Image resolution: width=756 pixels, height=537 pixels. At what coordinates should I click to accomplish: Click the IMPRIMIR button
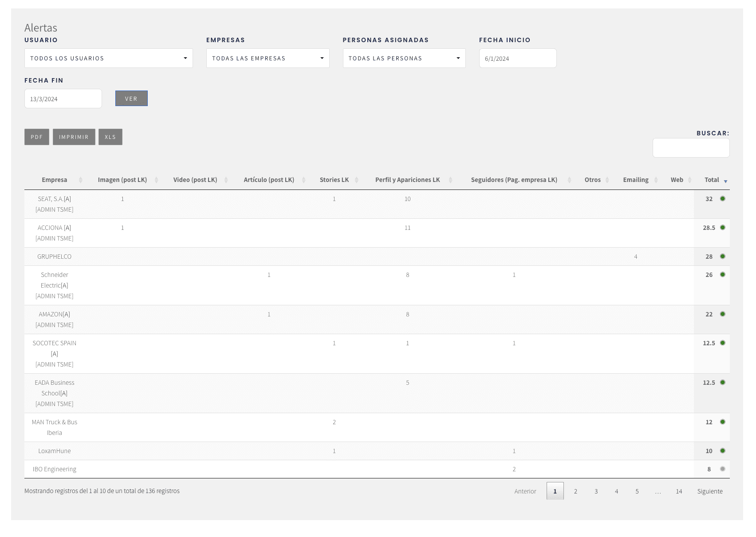coord(74,137)
